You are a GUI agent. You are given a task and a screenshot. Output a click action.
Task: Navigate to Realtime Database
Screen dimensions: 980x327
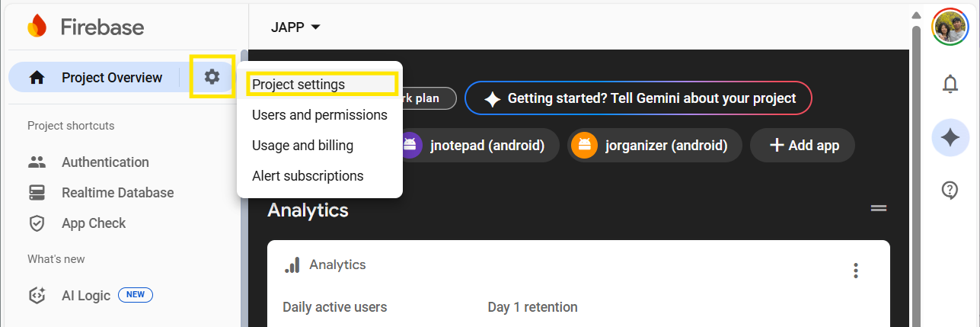pyautogui.click(x=117, y=193)
